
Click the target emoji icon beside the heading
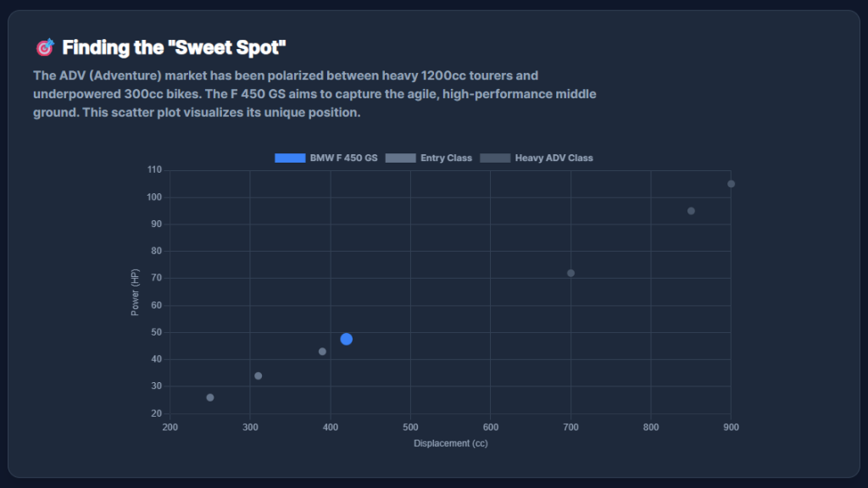coord(45,47)
